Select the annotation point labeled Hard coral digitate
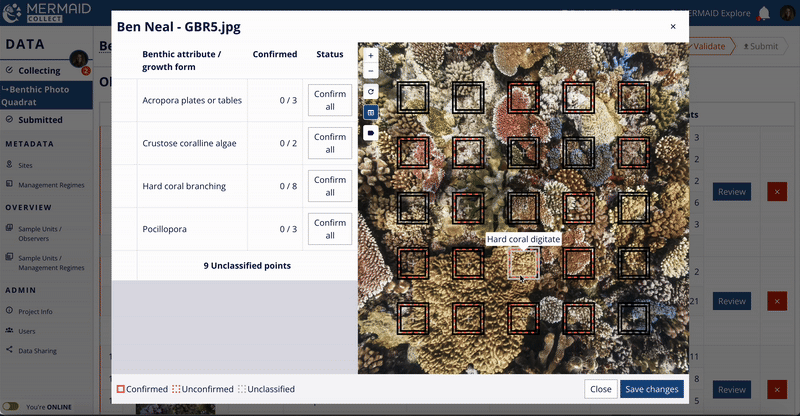 523,263
